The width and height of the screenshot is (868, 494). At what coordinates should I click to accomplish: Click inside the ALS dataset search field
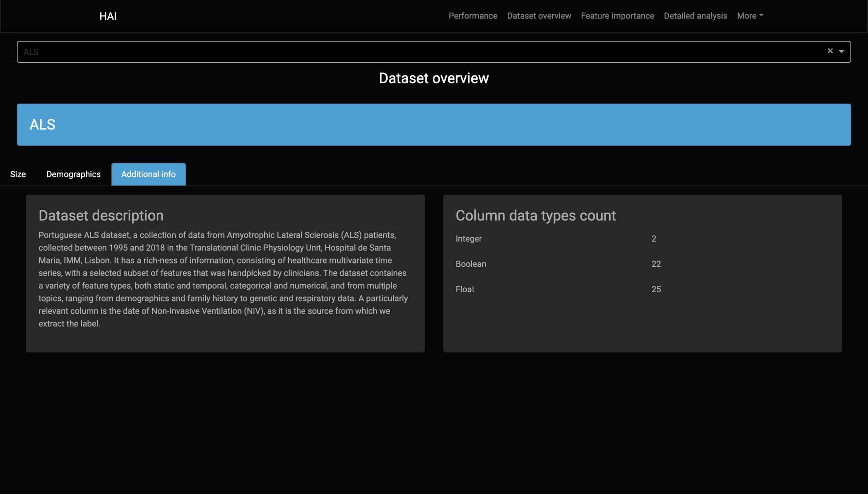pos(403,52)
